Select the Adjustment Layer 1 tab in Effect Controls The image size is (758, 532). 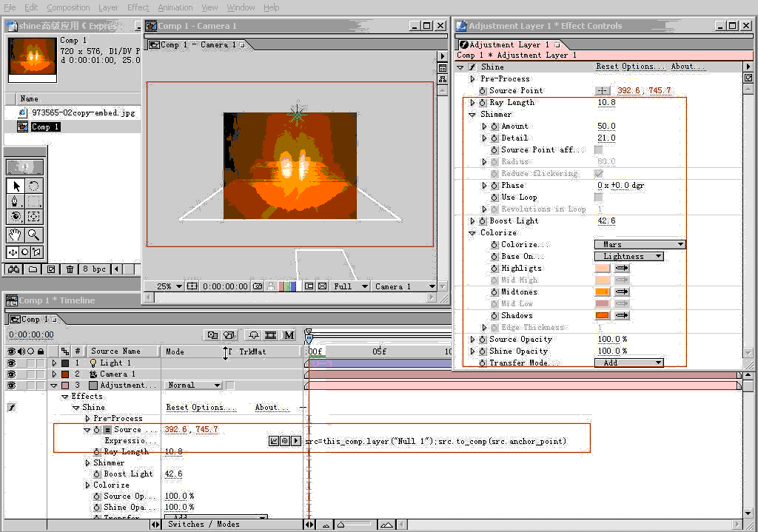pos(509,44)
